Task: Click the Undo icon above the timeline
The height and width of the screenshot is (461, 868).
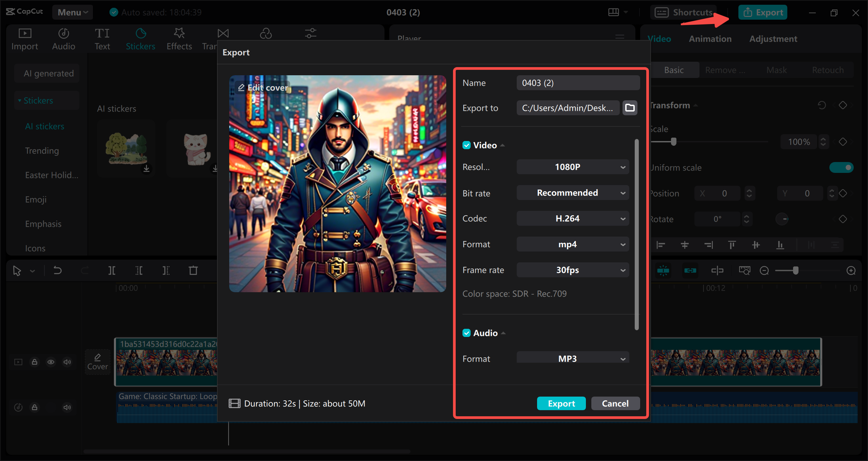Action: (x=57, y=270)
